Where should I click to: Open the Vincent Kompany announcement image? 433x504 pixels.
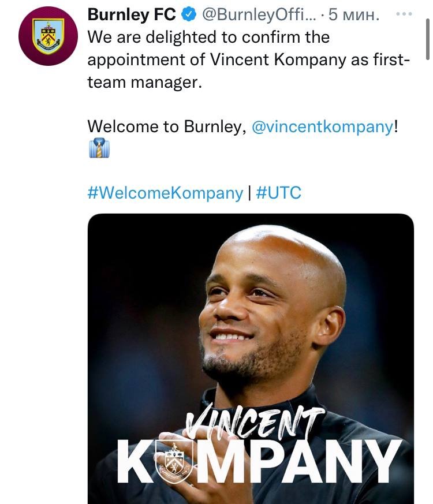click(251, 359)
